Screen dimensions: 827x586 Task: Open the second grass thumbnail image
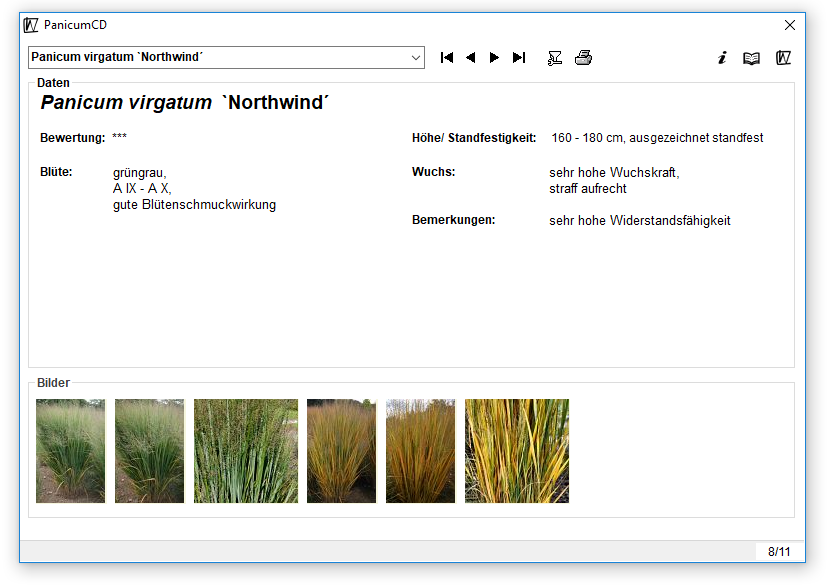point(149,451)
